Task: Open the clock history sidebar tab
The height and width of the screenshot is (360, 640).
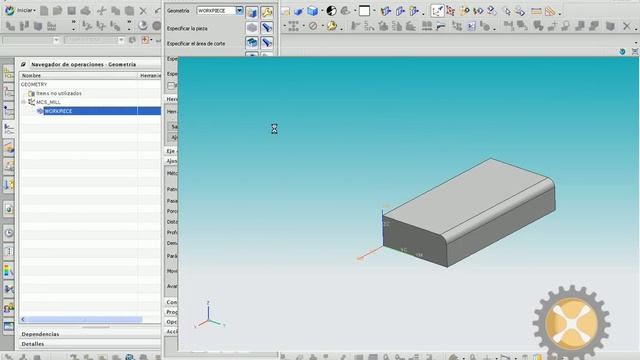Action: [x=9, y=233]
